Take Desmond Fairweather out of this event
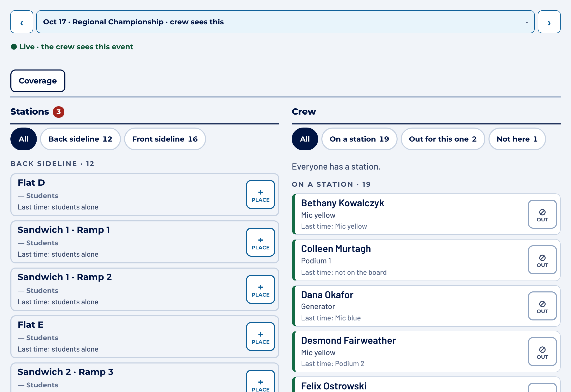The image size is (571, 392). (x=542, y=352)
